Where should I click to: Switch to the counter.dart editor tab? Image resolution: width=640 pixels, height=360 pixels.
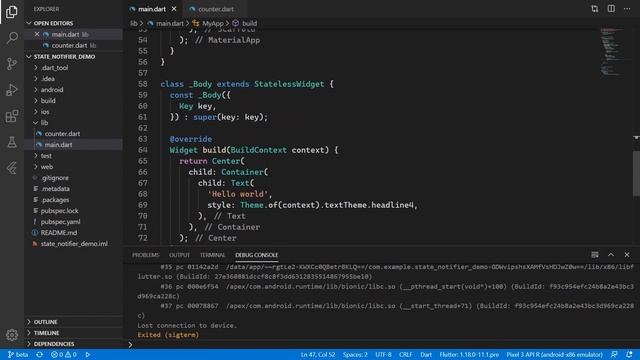pyautogui.click(x=216, y=9)
